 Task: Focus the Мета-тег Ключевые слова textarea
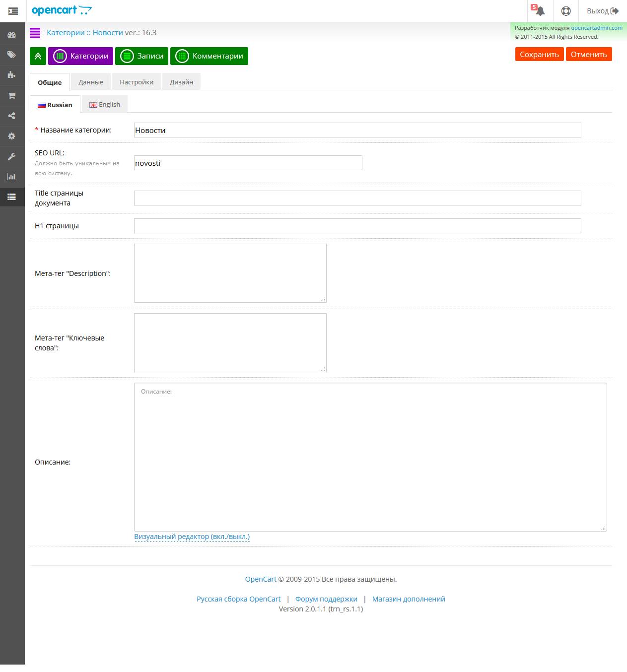coord(230,342)
